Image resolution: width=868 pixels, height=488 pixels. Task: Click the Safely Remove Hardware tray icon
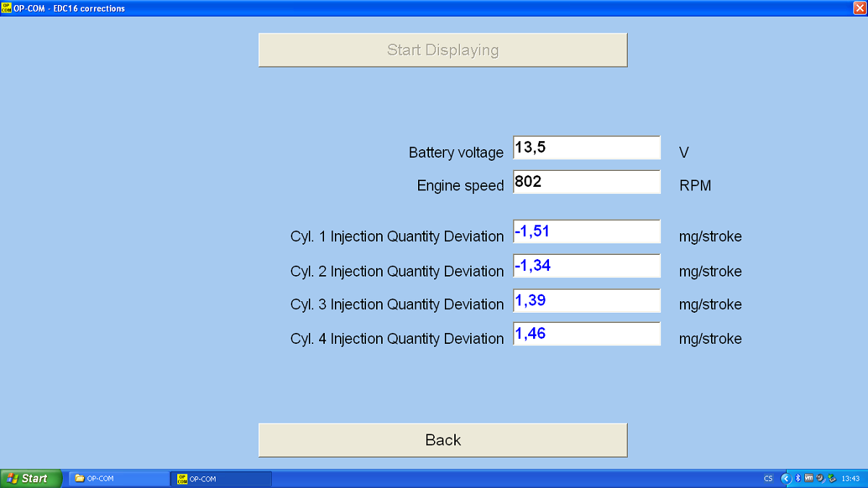coord(832,479)
